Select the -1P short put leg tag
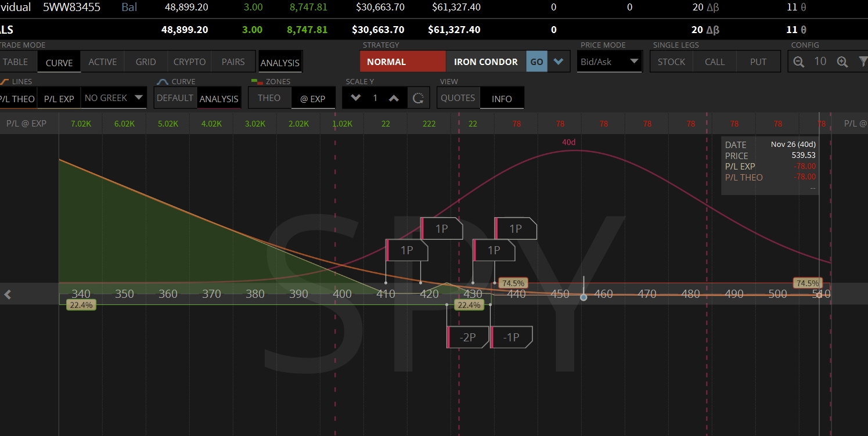868x436 pixels. point(512,337)
